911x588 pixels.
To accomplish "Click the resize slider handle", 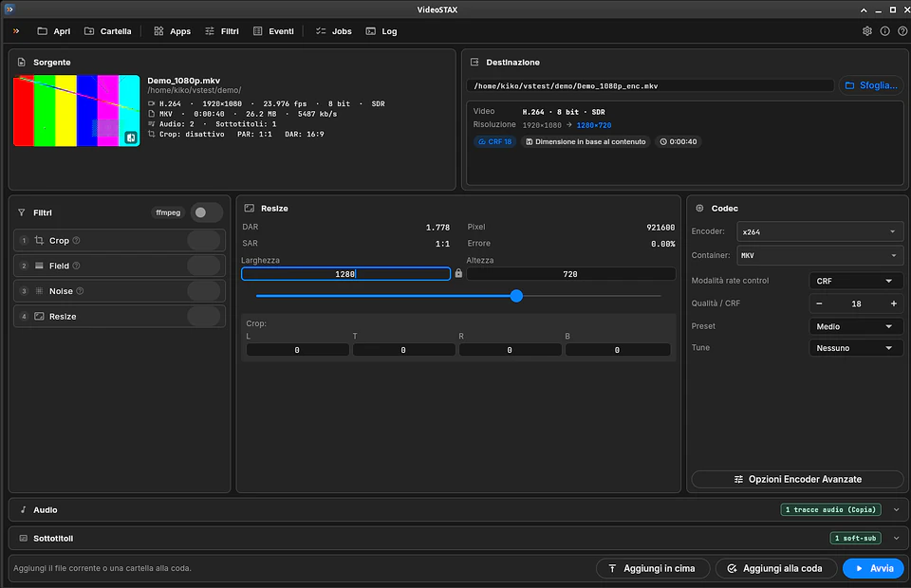I will point(516,296).
